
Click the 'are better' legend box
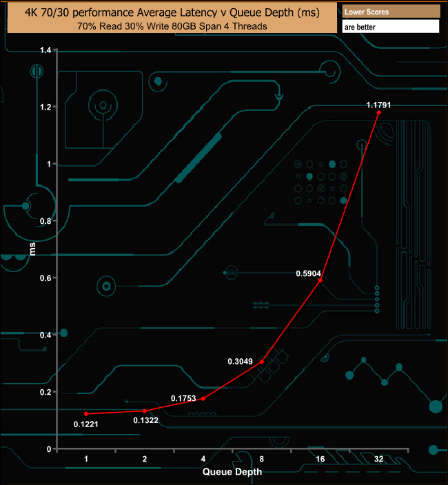click(x=391, y=27)
